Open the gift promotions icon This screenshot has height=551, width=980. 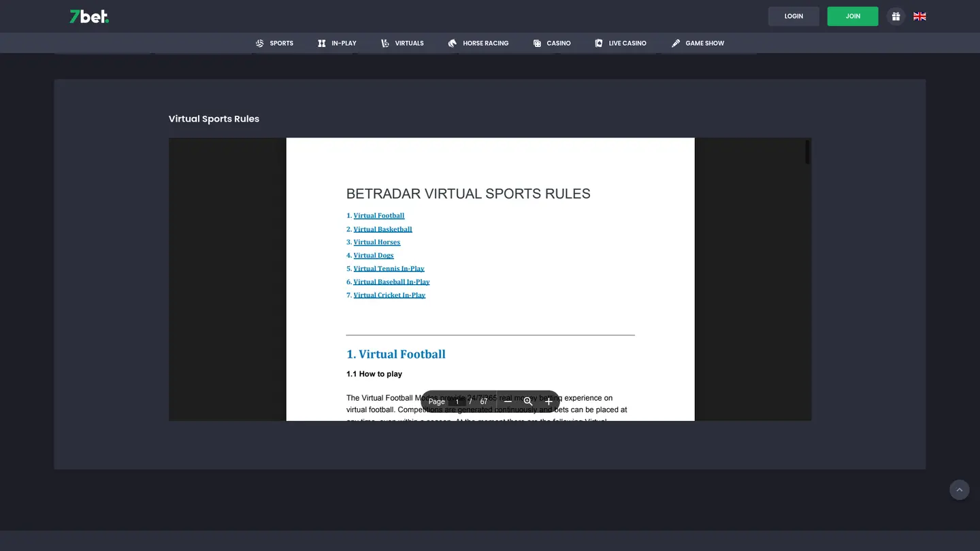click(x=896, y=16)
